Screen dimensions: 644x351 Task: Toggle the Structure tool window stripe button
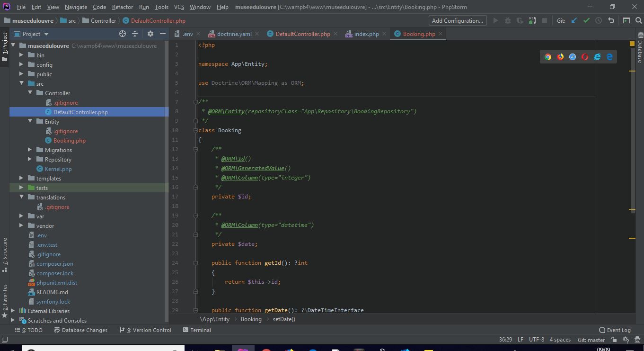tap(5, 254)
